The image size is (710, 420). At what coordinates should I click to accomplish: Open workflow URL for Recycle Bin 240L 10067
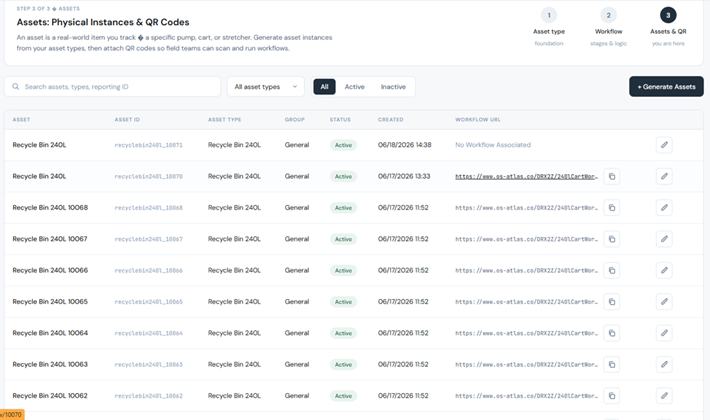[x=526, y=239]
